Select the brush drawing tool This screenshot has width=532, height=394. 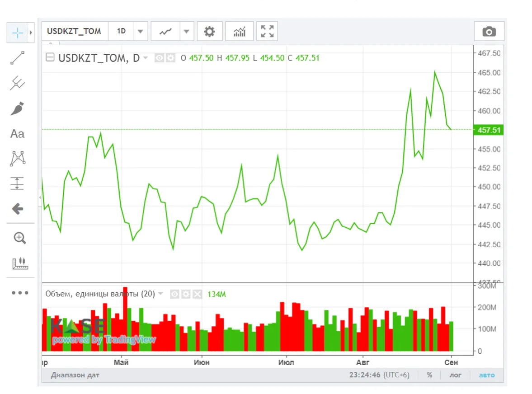click(17, 108)
